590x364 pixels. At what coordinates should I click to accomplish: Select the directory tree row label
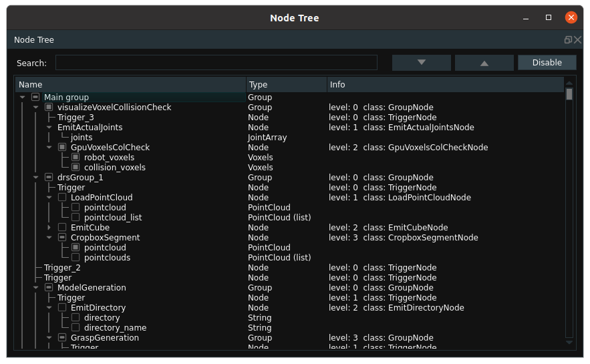click(x=102, y=317)
